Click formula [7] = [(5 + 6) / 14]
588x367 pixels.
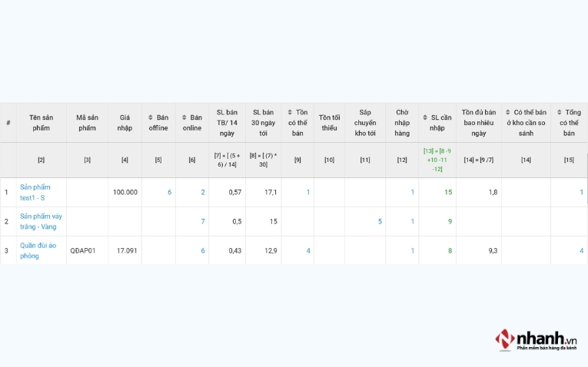coord(227,160)
